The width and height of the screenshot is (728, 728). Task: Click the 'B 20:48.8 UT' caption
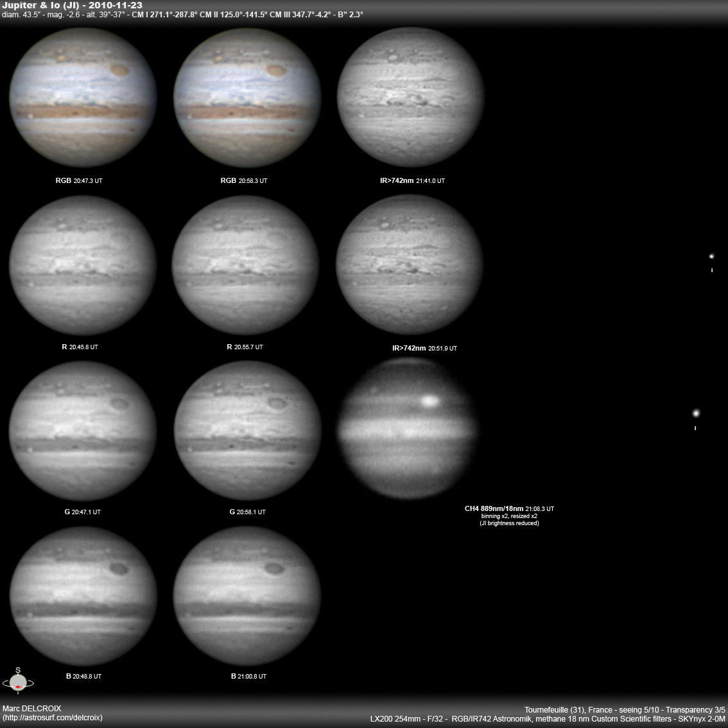tap(83, 677)
